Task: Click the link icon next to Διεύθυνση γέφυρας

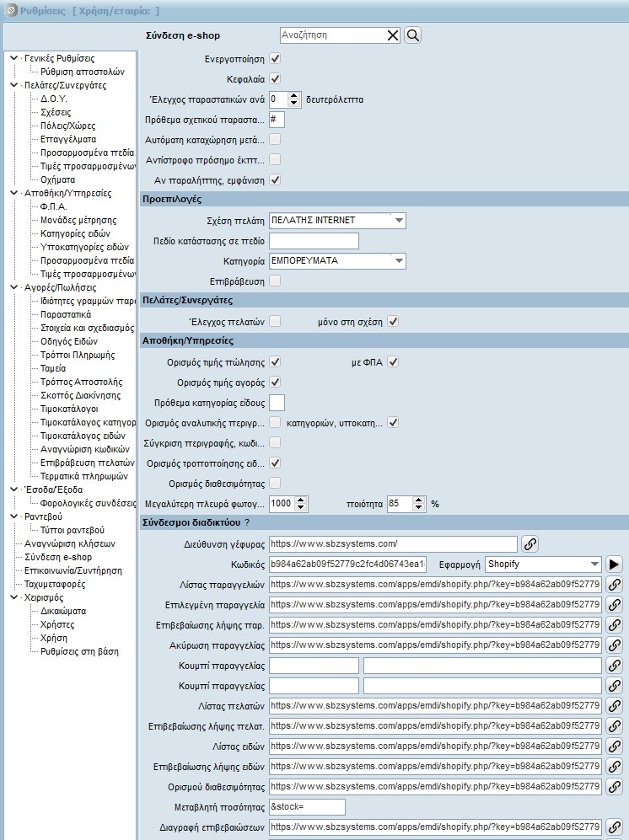Action: pyautogui.click(x=530, y=543)
